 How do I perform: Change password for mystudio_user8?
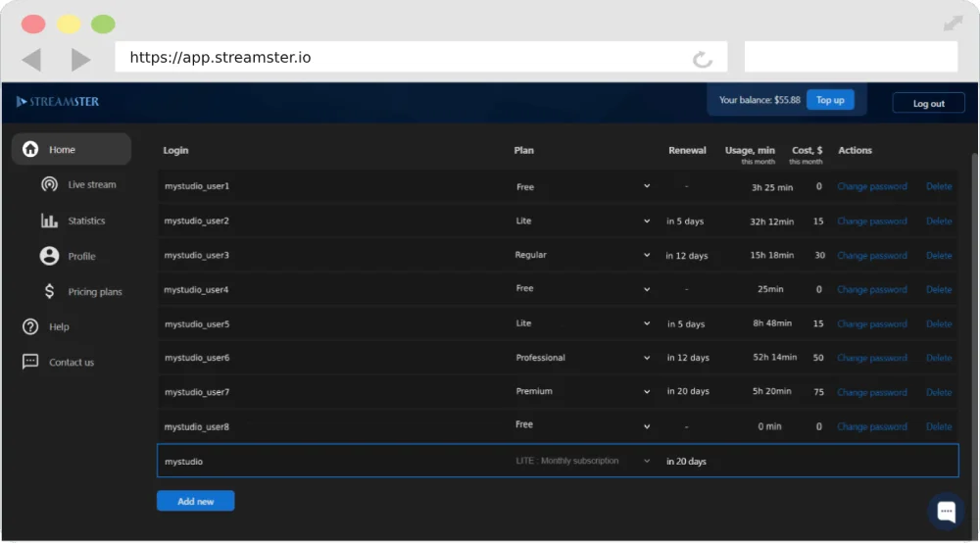point(872,426)
